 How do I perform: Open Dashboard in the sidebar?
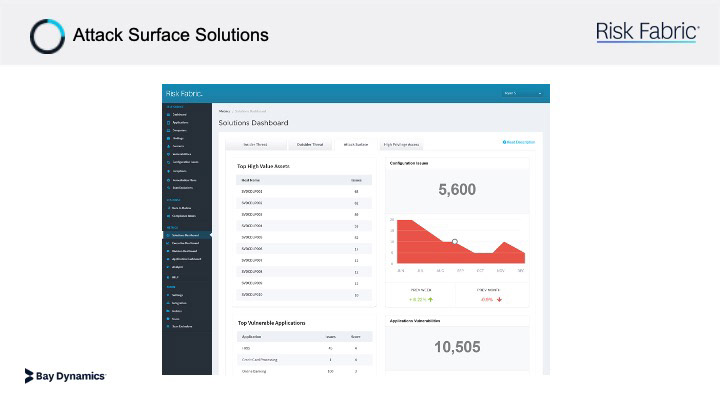coord(180,115)
